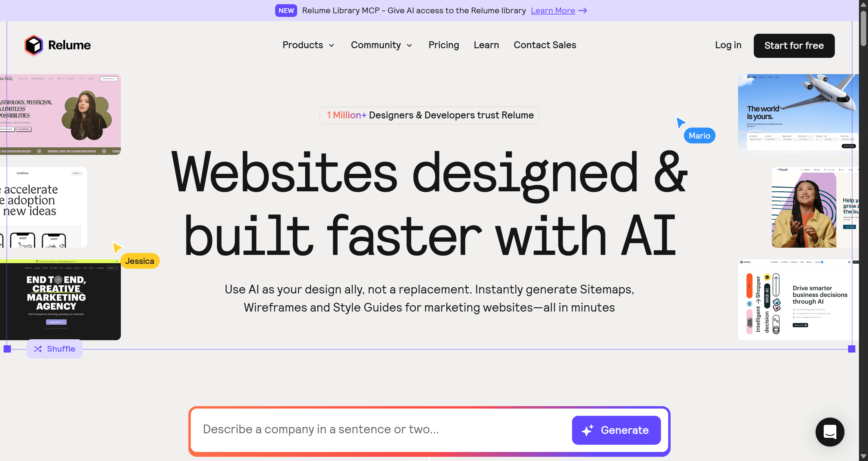Click the Log in link
This screenshot has height=461, width=868.
tap(728, 45)
